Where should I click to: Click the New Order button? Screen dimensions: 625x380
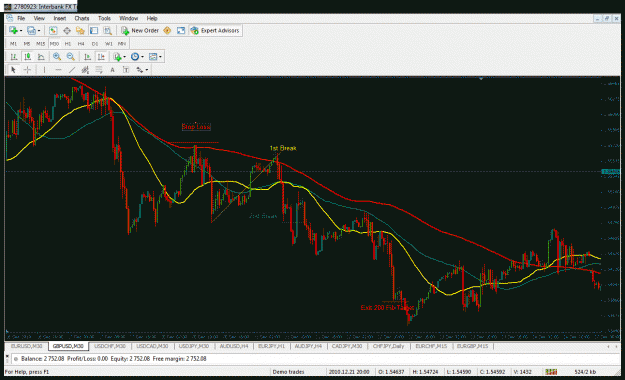coord(140,30)
